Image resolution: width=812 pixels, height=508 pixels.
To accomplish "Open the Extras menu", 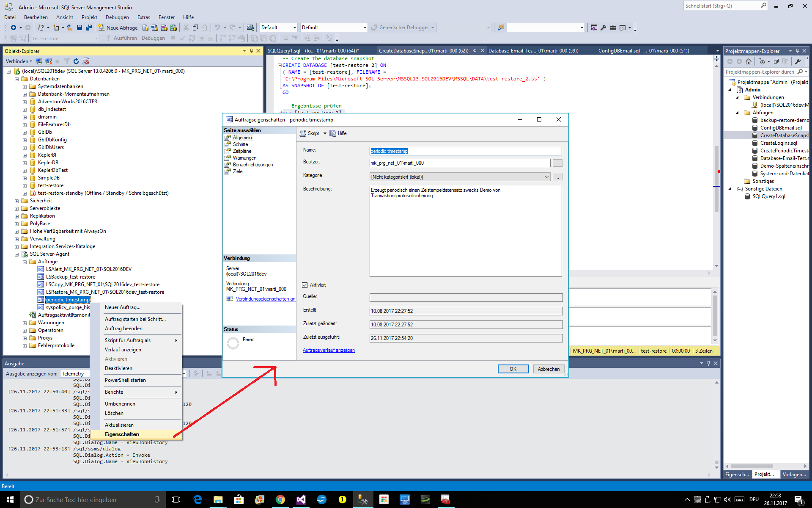I will [x=144, y=17].
